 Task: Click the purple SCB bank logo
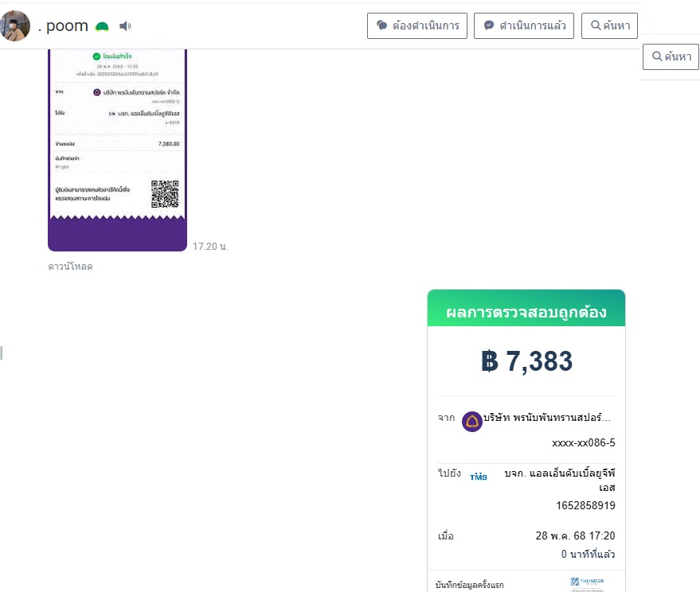click(x=472, y=421)
